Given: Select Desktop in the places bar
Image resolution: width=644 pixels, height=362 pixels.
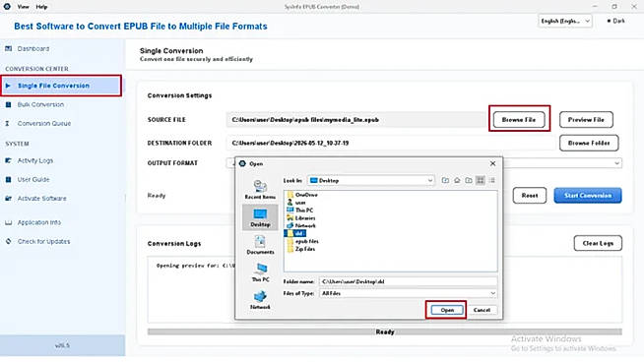Looking at the screenshot, I should coord(260,217).
